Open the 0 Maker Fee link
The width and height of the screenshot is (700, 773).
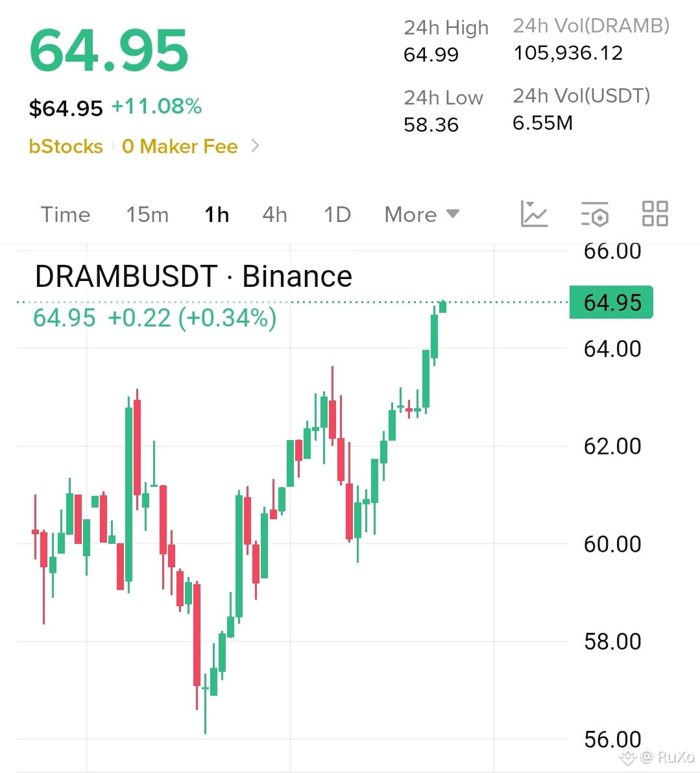click(180, 147)
